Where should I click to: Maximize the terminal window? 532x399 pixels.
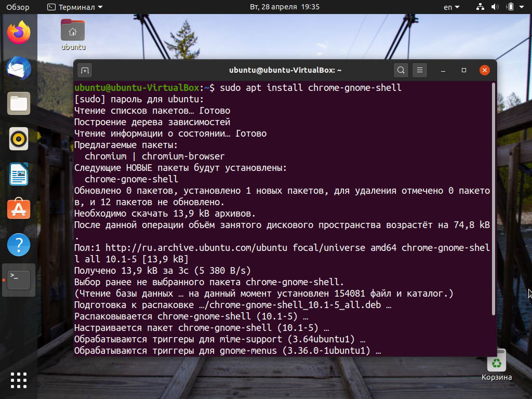(x=464, y=70)
